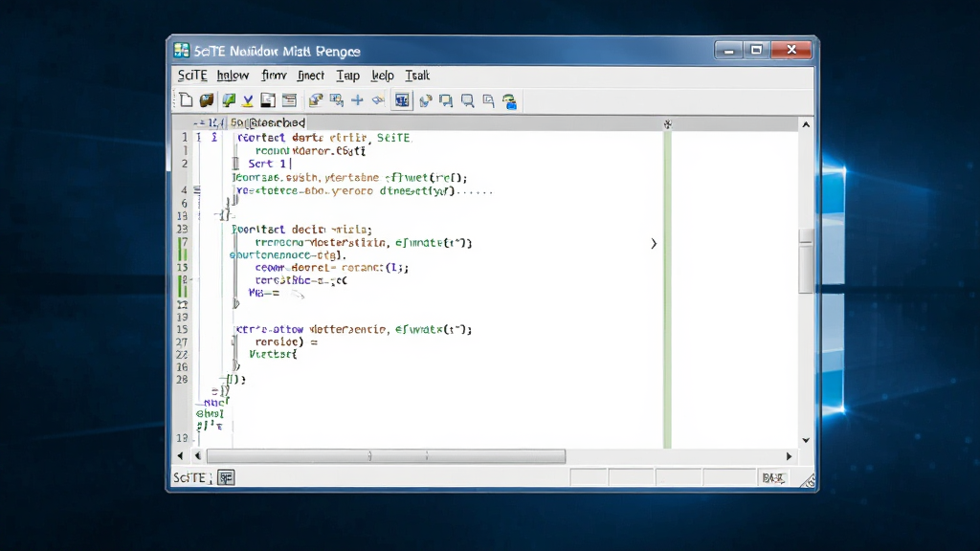
Task: Click the lined list toolbar icon
Action: (289, 99)
